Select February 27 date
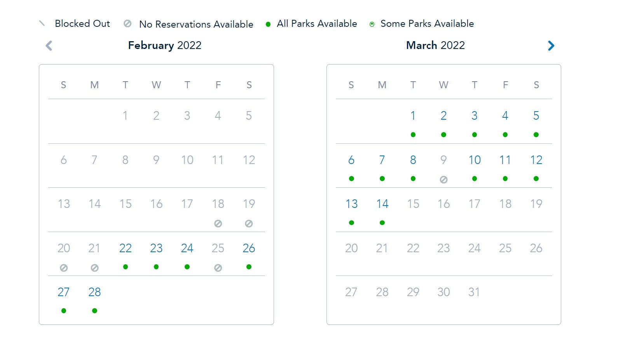 coord(64,292)
